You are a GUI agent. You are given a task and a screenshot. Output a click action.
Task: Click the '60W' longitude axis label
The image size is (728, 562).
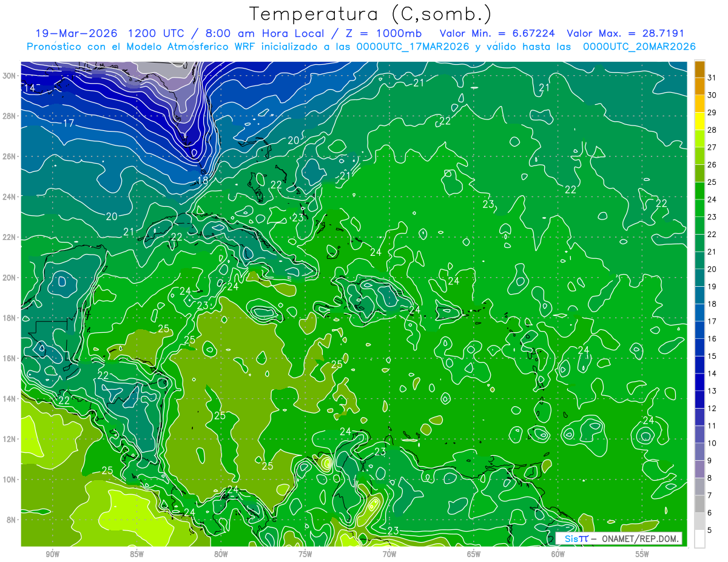click(558, 554)
